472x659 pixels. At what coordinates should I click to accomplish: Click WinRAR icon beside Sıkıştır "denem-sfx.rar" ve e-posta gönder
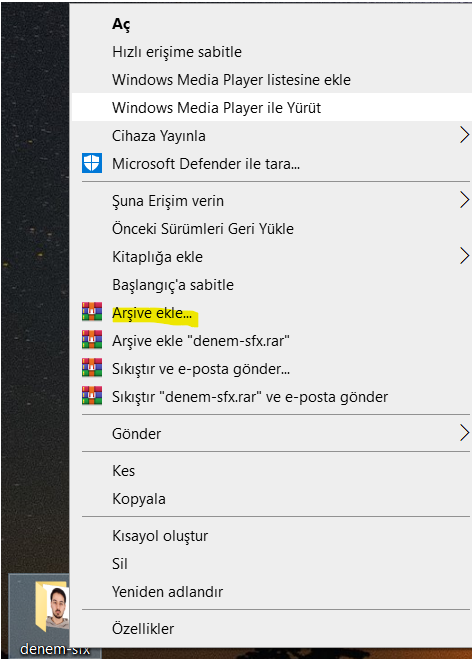tap(92, 395)
